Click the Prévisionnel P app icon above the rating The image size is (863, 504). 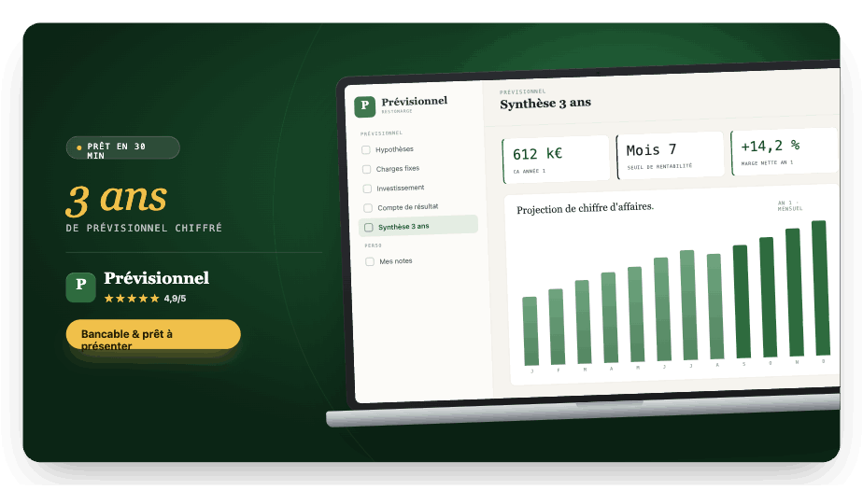80,287
